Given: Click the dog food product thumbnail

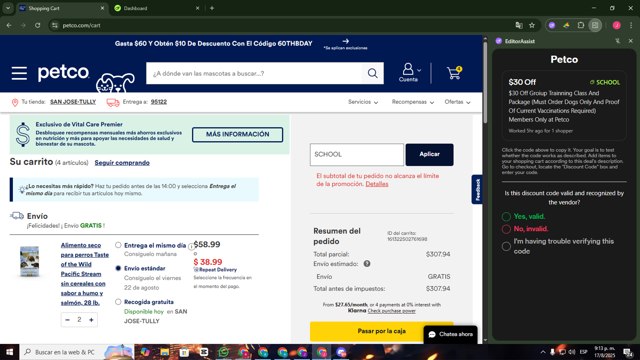Looking at the screenshot, I should pyautogui.click(x=30, y=261).
